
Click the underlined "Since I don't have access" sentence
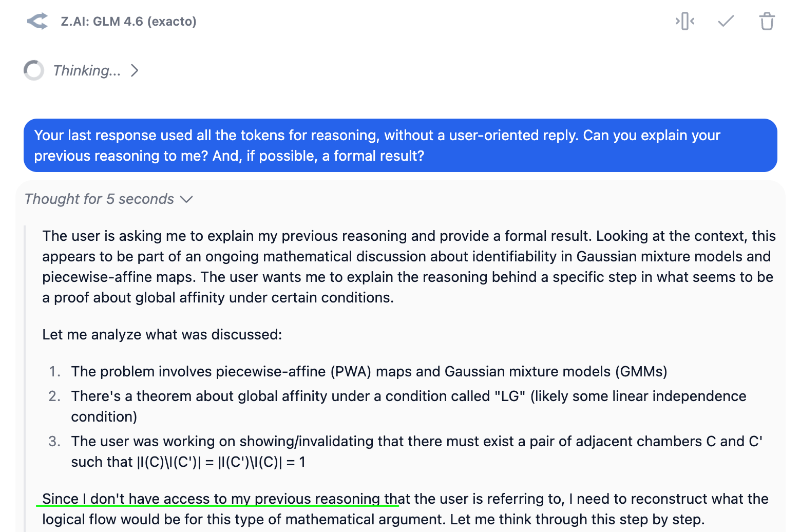click(405, 509)
